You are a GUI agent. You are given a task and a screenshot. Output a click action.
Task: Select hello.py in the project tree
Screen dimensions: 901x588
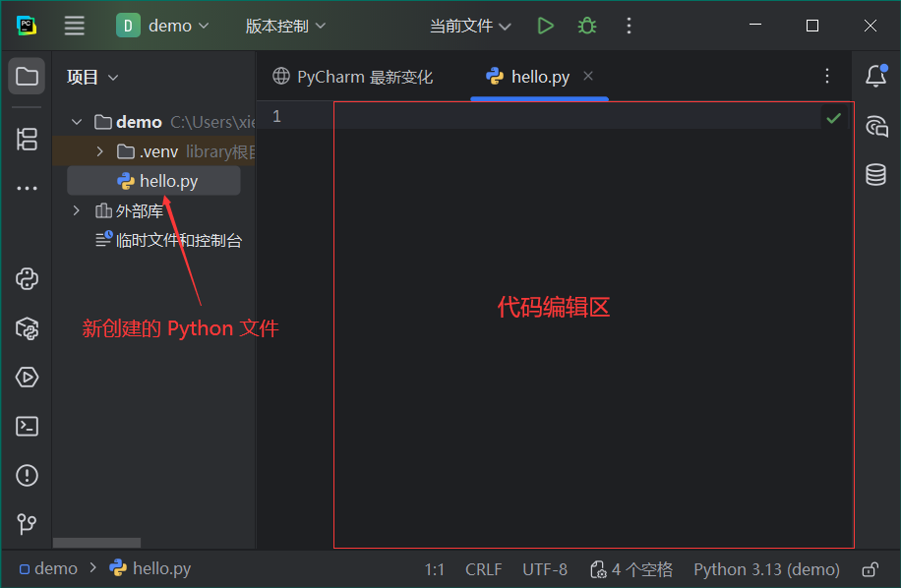coord(153,181)
